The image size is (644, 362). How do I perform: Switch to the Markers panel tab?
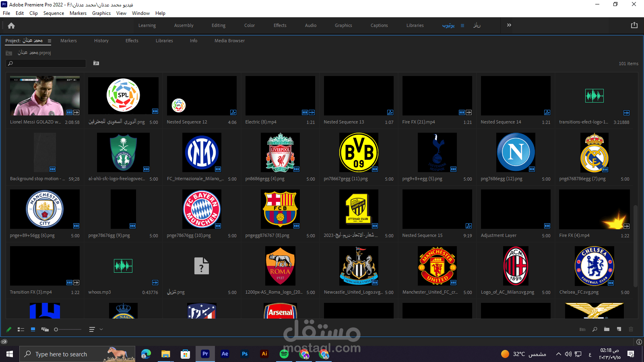68,41
